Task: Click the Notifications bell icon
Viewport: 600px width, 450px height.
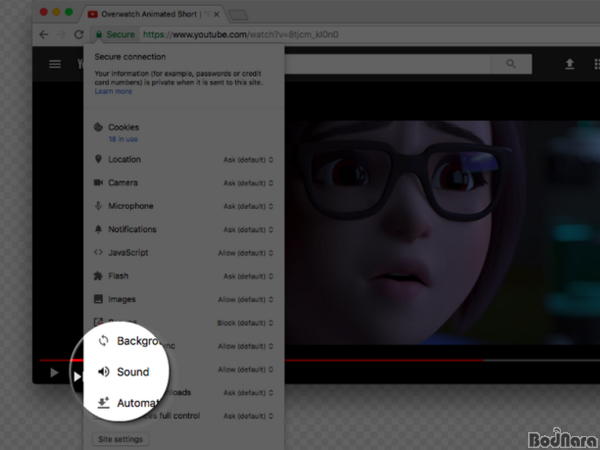Action: pos(98,229)
